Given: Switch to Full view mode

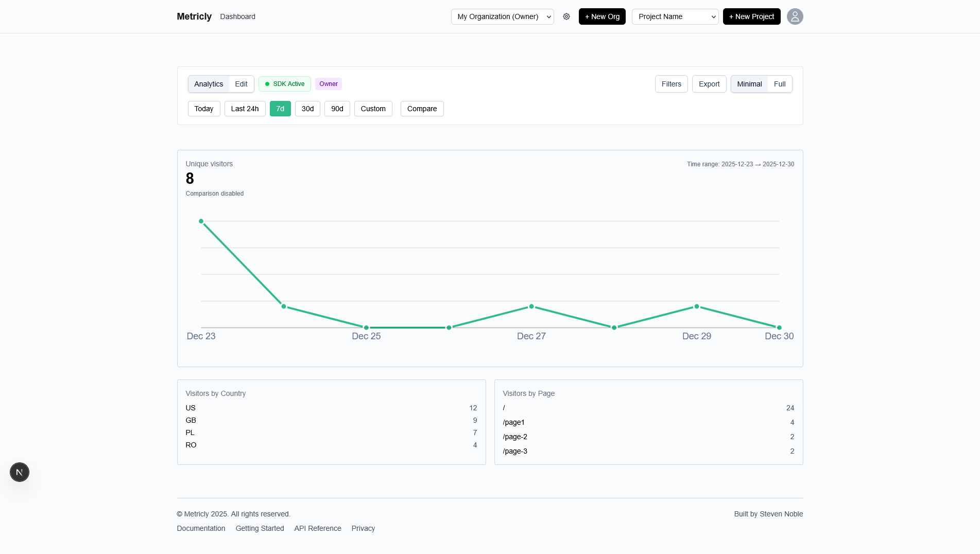Looking at the screenshot, I should click(x=780, y=84).
